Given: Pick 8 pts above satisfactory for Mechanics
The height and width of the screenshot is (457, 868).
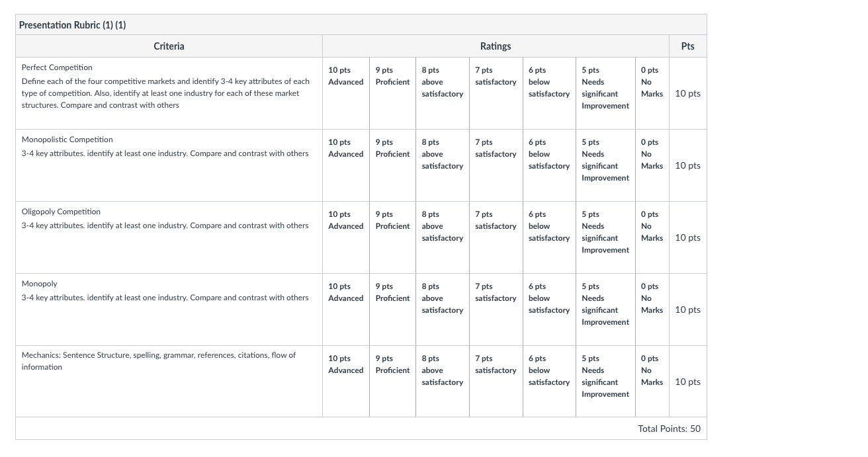Looking at the screenshot, I should (x=443, y=382).
